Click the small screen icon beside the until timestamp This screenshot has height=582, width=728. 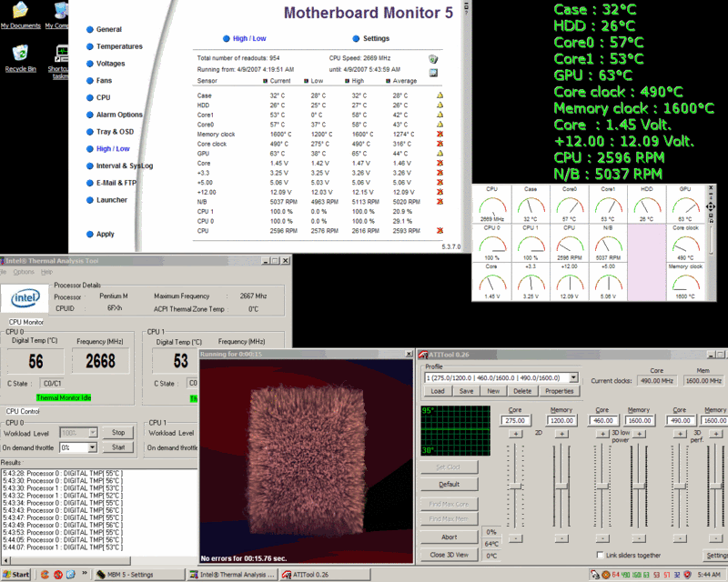433,73
